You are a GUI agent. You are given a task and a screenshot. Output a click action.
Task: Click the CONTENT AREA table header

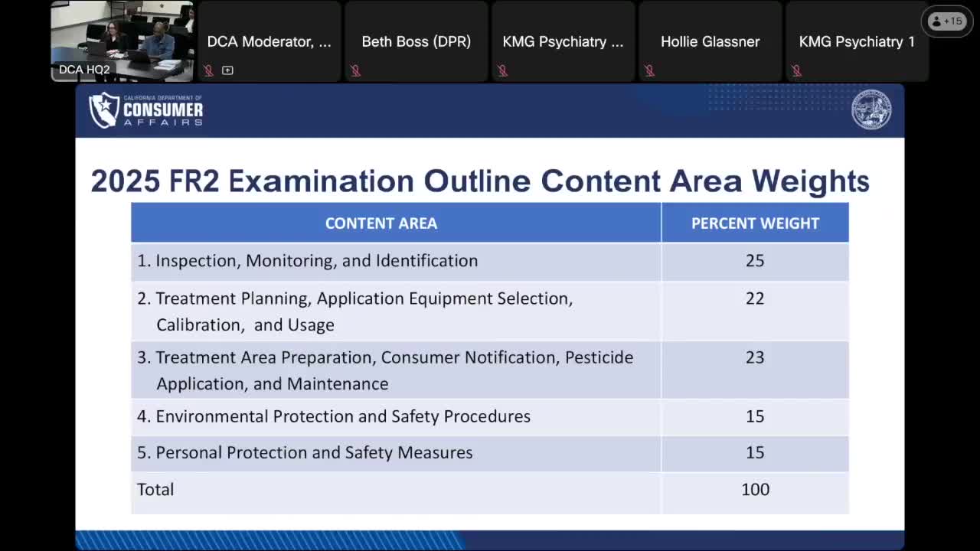pyautogui.click(x=381, y=222)
